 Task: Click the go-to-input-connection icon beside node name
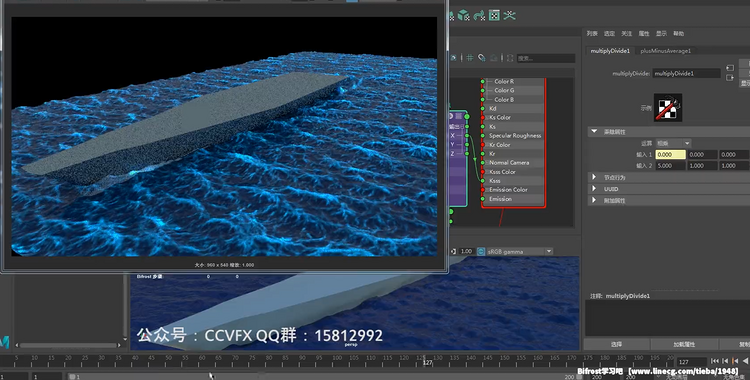730,68
